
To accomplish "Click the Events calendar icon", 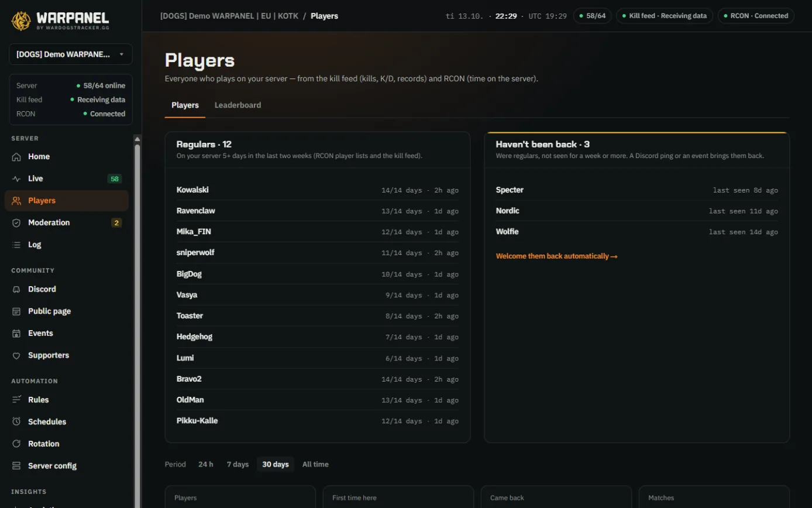I will pos(16,333).
